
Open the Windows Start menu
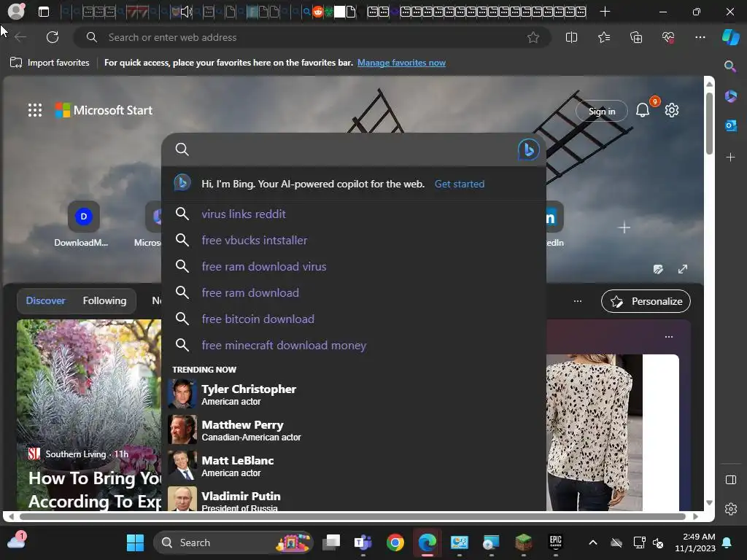[x=135, y=542]
